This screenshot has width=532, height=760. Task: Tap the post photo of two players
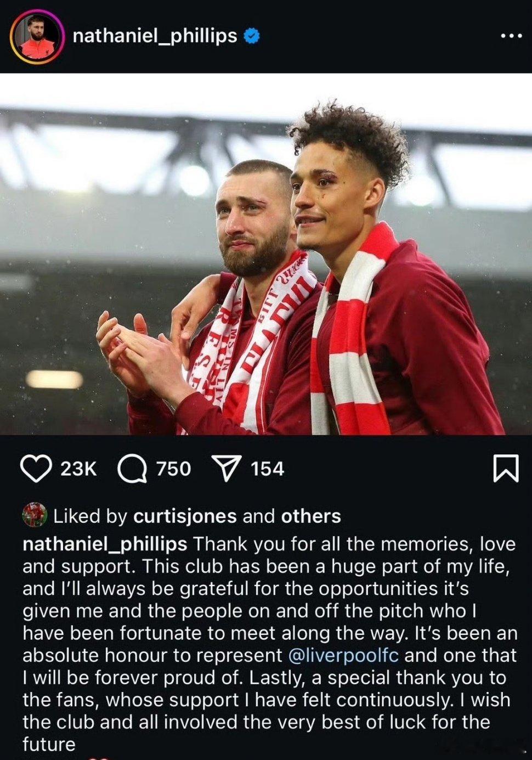pyautogui.click(x=266, y=254)
